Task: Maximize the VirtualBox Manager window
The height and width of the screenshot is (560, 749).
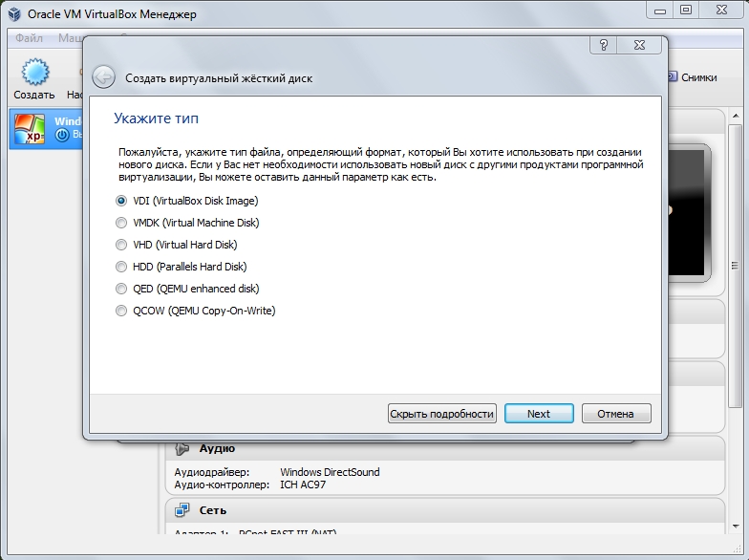Action: [686, 10]
